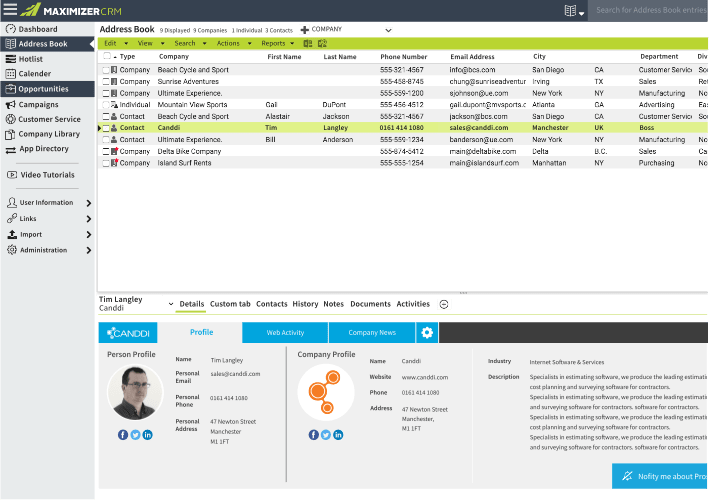Open the Actions menu dropdown arrow
The height and width of the screenshot is (500, 709).
[x=249, y=43]
